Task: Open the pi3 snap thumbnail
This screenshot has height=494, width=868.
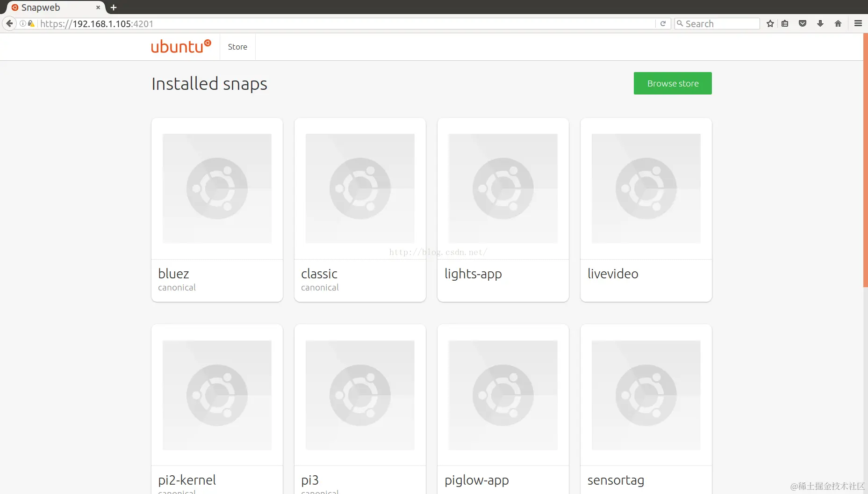Action: pyautogui.click(x=360, y=395)
